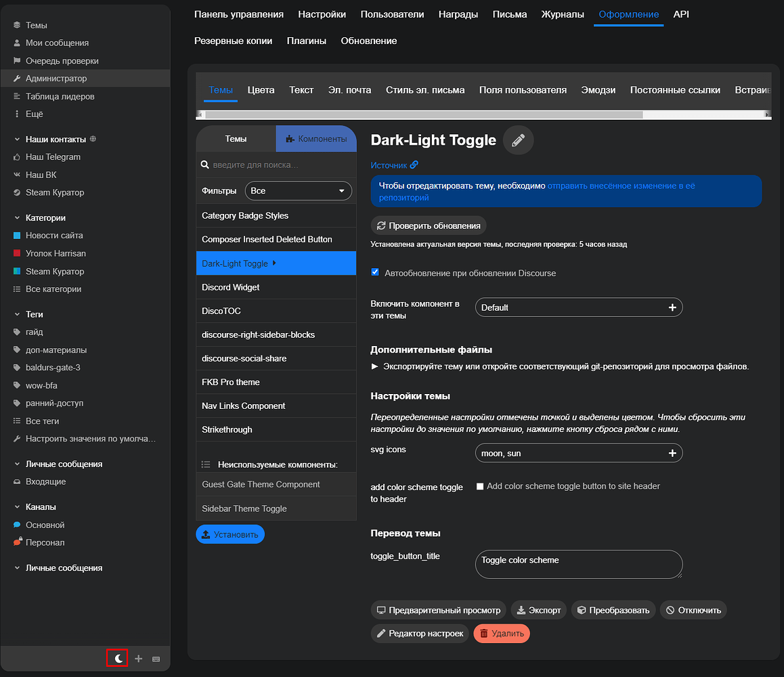Open Наш Telegram sidebar link
784x677 pixels.
pyautogui.click(x=53, y=157)
